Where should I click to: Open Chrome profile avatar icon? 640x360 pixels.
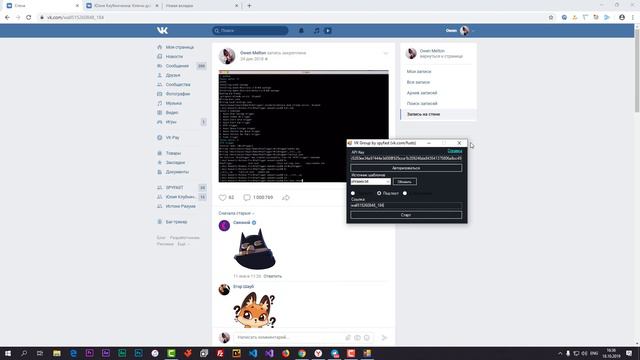[x=622, y=18]
